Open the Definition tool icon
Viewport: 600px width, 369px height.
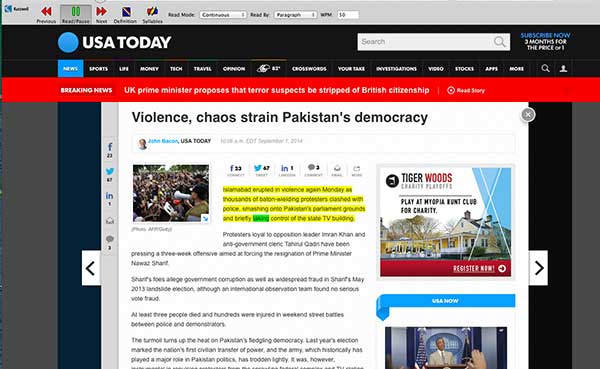point(126,12)
